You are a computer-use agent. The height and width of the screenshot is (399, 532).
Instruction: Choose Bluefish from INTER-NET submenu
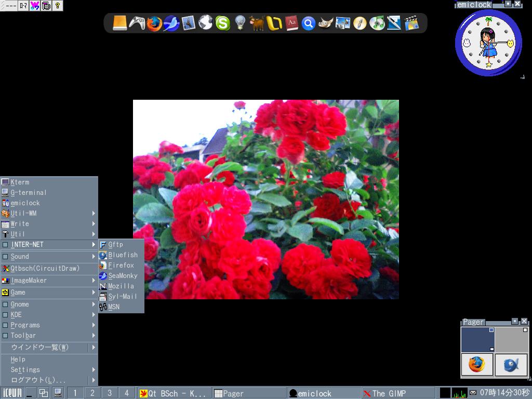click(x=123, y=255)
